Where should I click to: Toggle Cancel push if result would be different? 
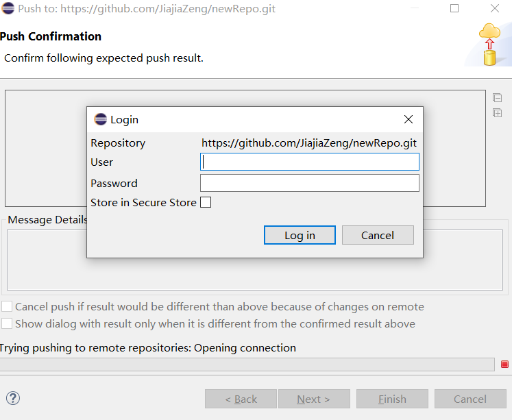(7, 307)
